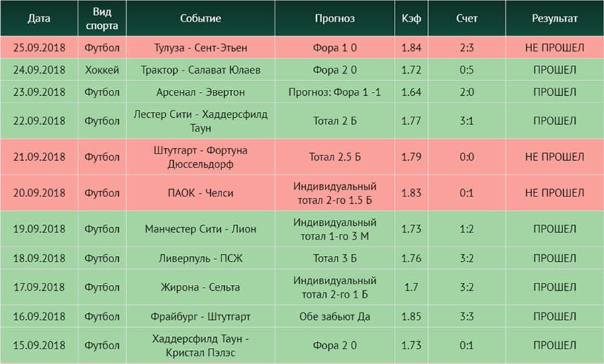Click the Хаддерсфилд Таун - Кристал Пэлэс event
This screenshot has height=364, width=604.
(200, 345)
